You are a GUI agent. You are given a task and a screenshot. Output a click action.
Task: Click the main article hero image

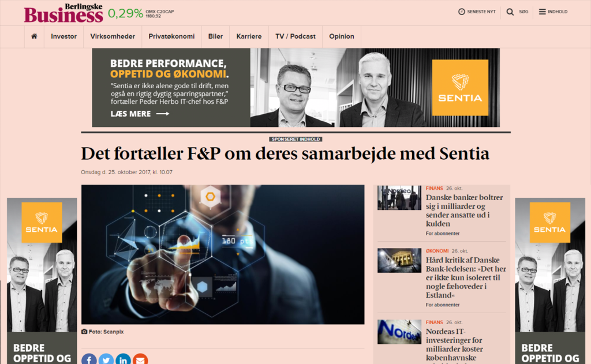click(x=223, y=254)
